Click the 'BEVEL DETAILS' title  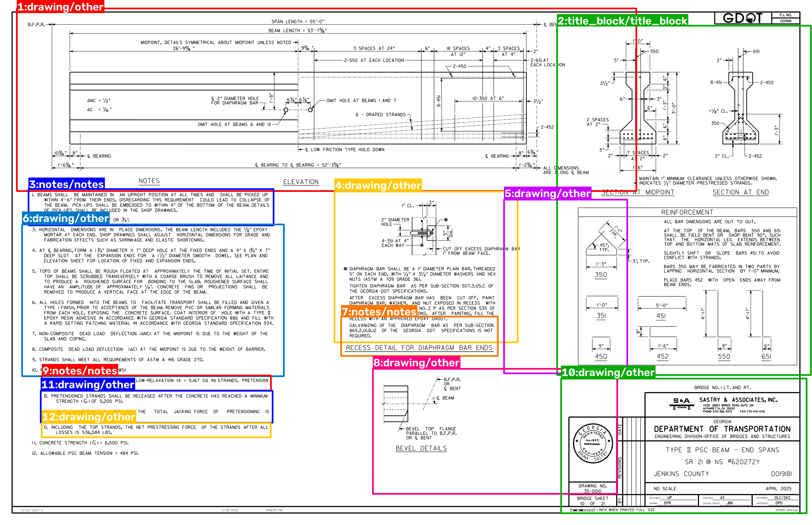click(x=421, y=448)
